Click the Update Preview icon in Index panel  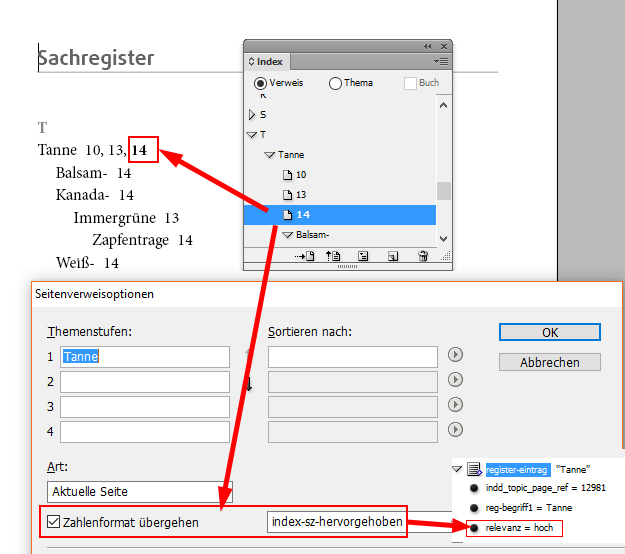[335, 257]
